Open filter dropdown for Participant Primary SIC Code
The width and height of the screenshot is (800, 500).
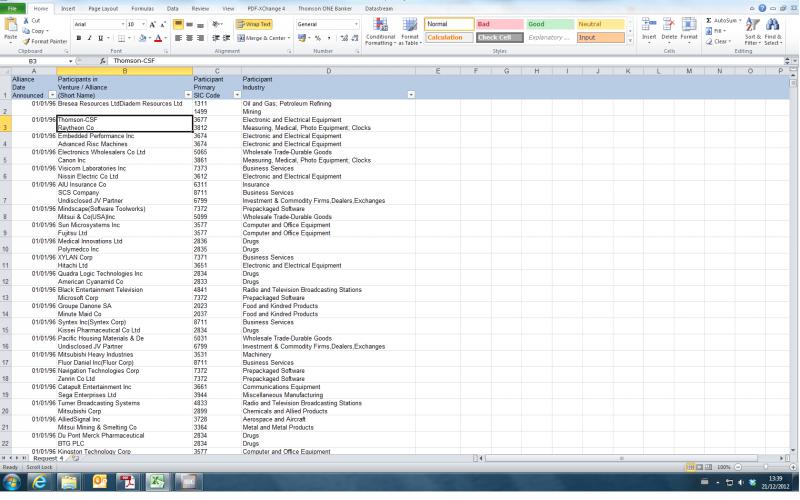tap(237, 95)
